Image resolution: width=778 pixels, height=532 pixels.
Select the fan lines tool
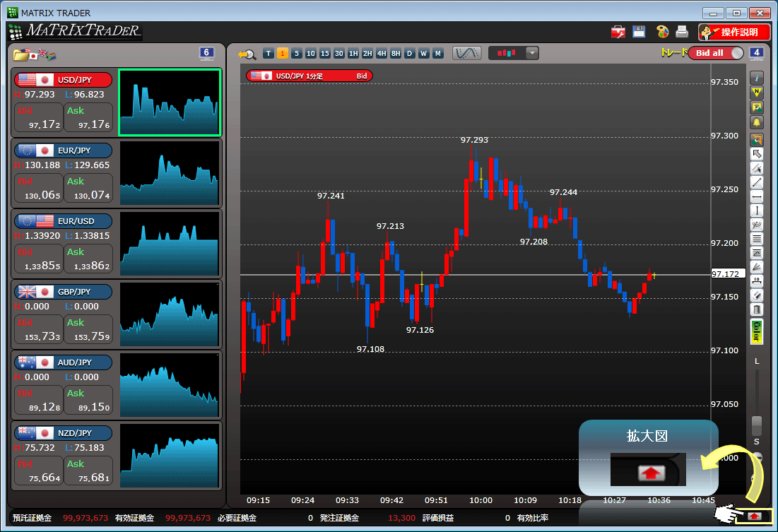coord(756,268)
